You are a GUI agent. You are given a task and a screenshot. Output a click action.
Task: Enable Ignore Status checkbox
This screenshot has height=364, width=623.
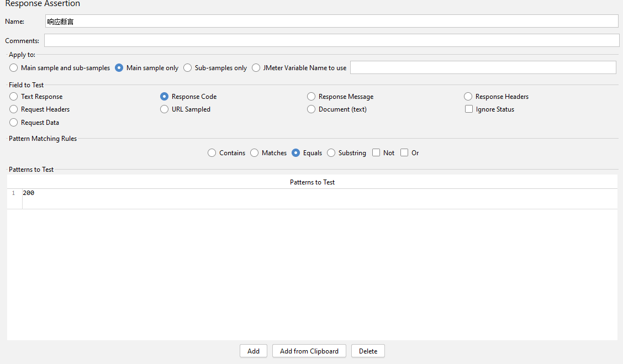tap(469, 109)
